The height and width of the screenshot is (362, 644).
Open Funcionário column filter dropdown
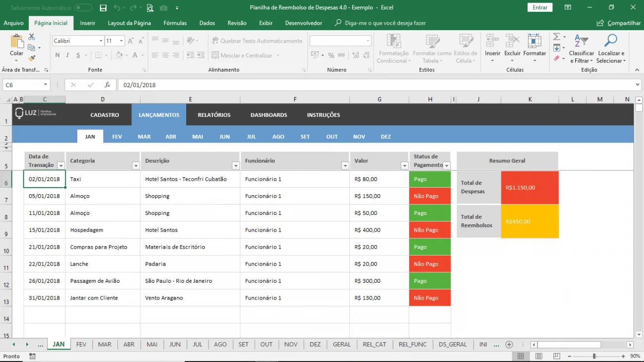coord(345,166)
